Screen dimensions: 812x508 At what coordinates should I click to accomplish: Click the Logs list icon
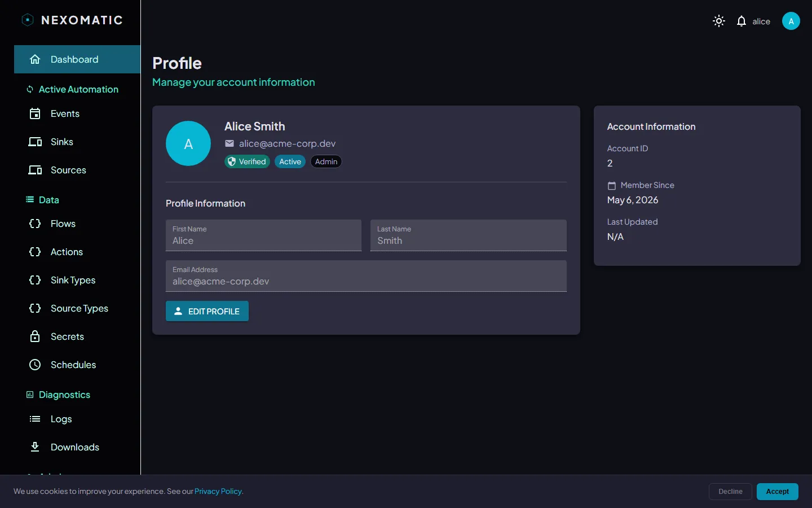35,419
